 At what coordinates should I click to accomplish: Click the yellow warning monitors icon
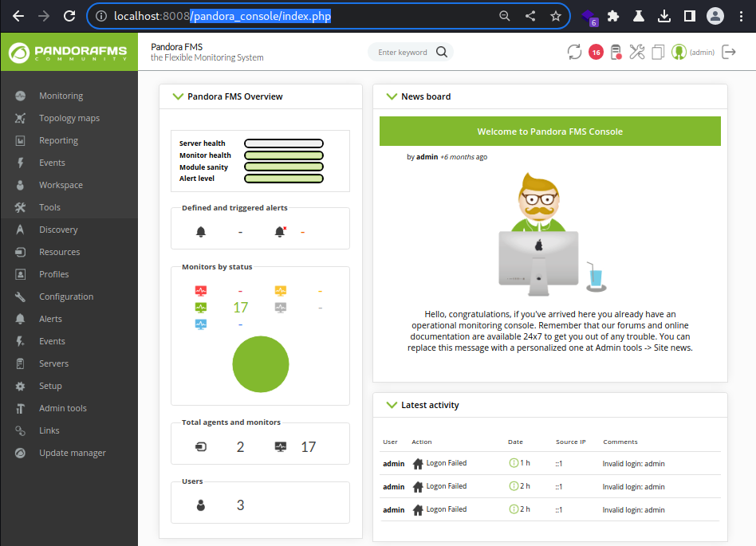coord(281,291)
